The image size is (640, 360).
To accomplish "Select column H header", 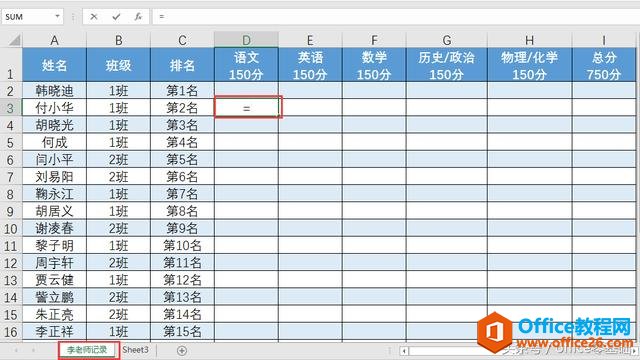I will tap(529, 40).
